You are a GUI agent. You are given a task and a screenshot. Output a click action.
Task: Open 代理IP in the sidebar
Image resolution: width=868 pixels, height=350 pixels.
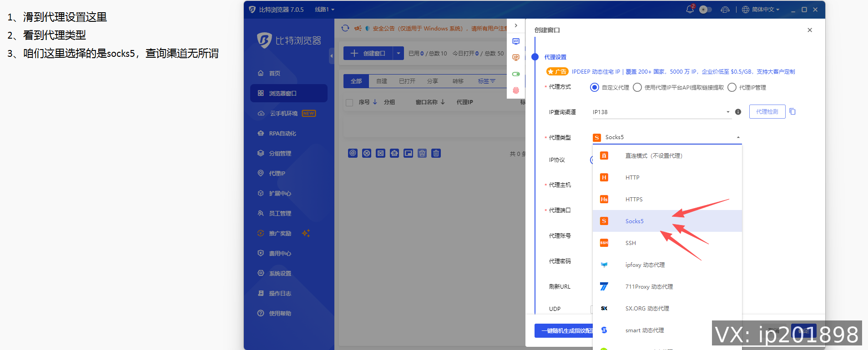click(x=272, y=173)
